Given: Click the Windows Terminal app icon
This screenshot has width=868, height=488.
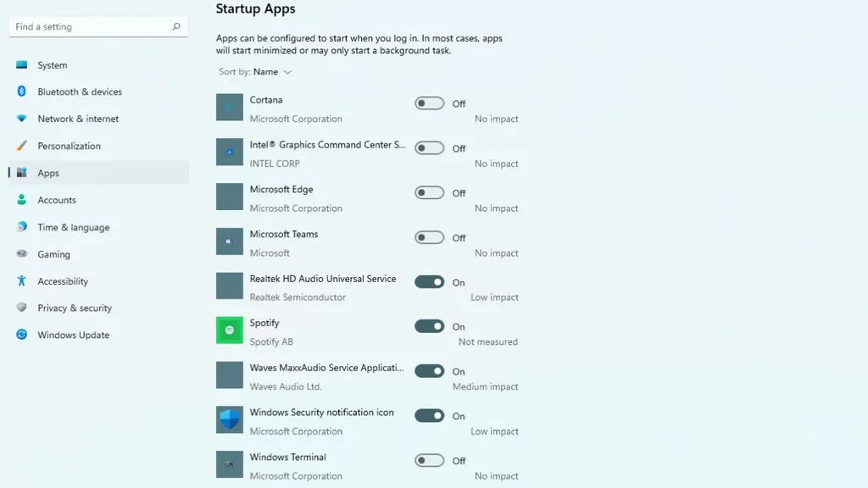Looking at the screenshot, I should tap(230, 464).
